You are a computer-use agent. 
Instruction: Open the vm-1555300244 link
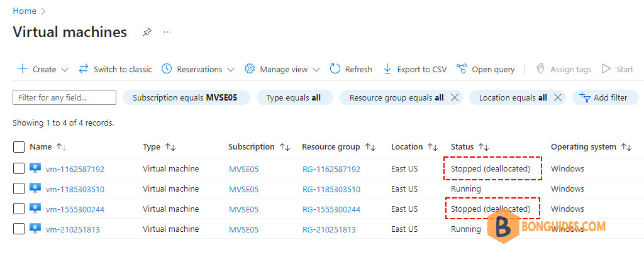[75, 210]
